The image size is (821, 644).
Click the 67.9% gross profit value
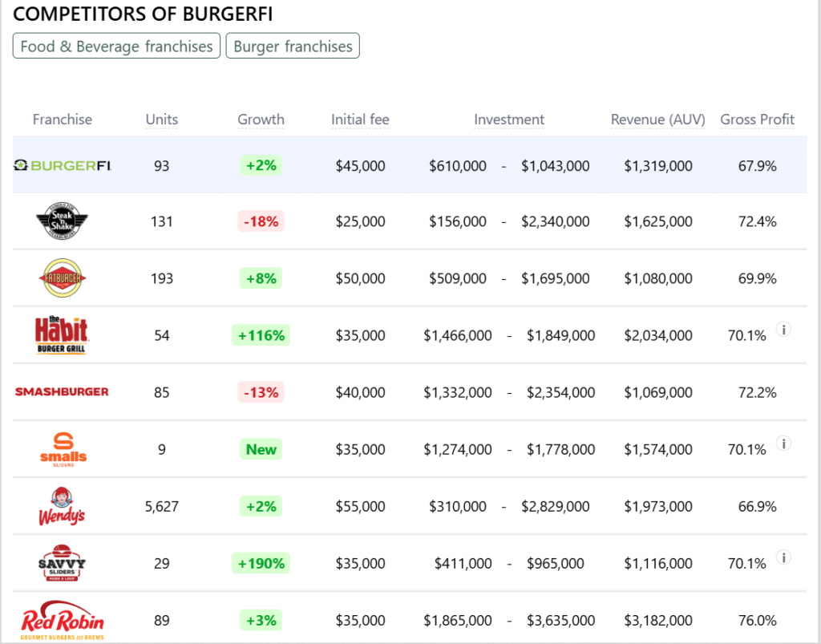point(757,165)
